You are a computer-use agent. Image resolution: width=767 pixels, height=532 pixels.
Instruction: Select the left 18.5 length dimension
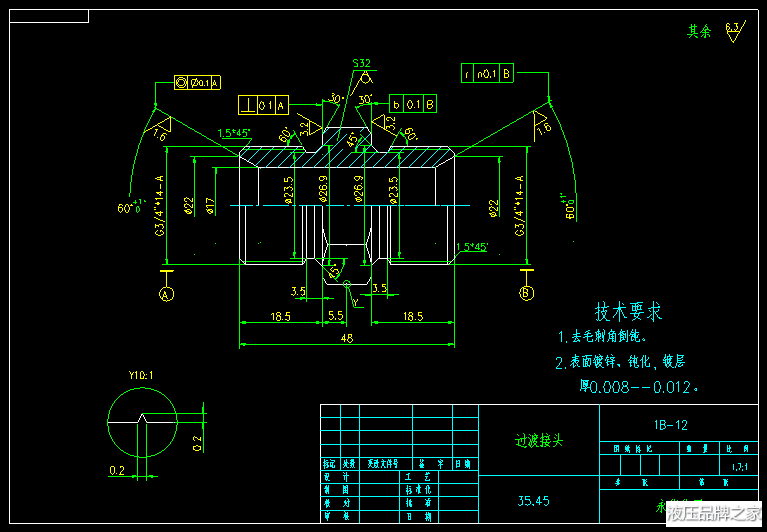click(x=279, y=316)
